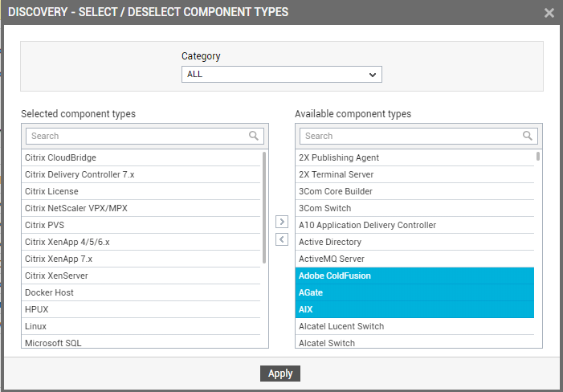Select Docker Host in the selected list
This screenshot has width=563, height=392.
141,292
